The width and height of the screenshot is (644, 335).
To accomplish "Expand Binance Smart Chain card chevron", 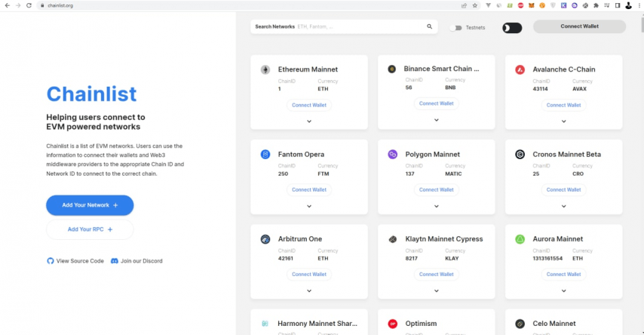I will [437, 120].
